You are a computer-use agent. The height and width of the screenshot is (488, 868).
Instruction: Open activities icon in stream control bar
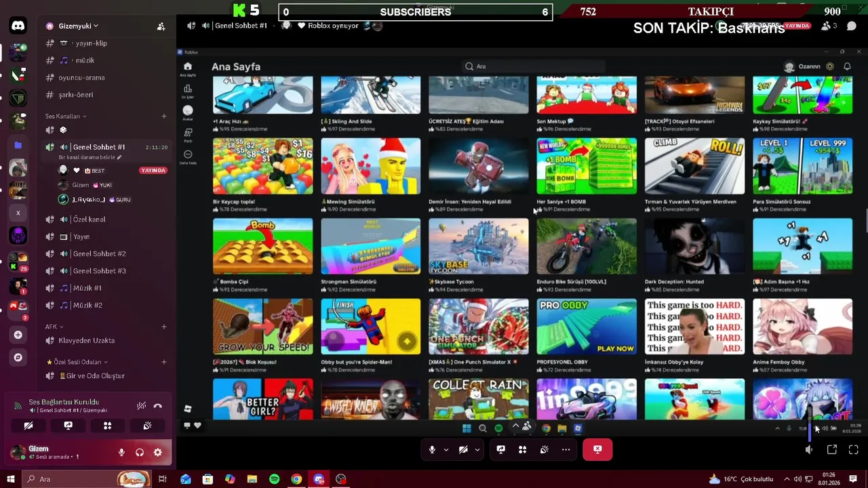pos(522,449)
